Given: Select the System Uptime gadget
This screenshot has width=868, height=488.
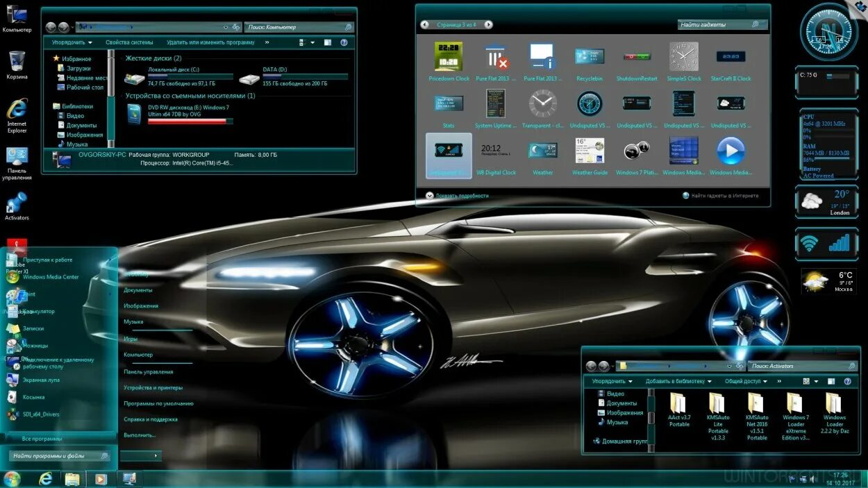Looking at the screenshot, I should coord(496,109).
